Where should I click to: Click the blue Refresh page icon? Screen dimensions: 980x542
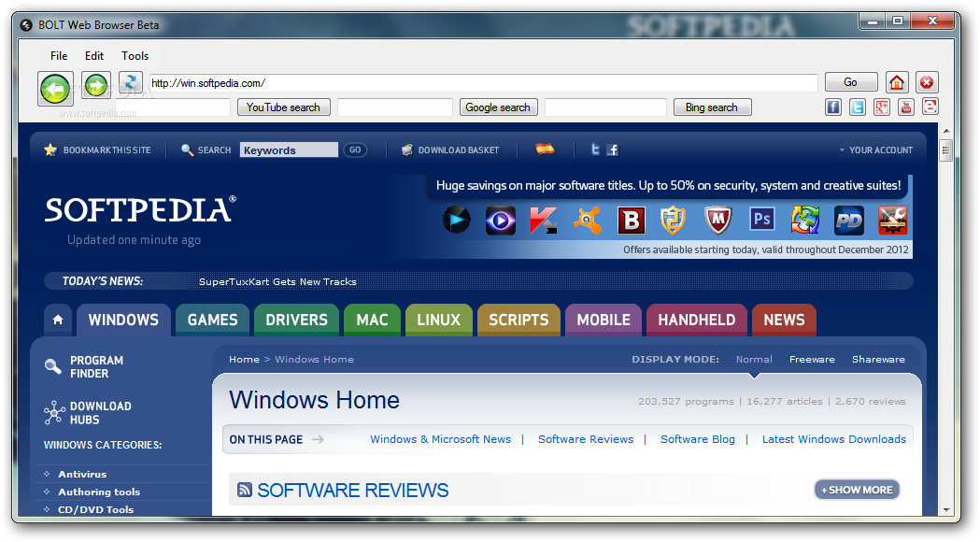(x=131, y=82)
